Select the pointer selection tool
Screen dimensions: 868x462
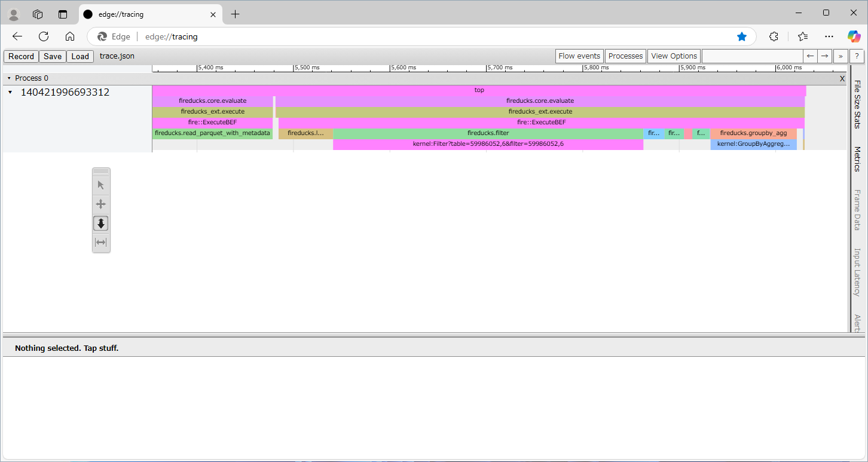pos(101,185)
